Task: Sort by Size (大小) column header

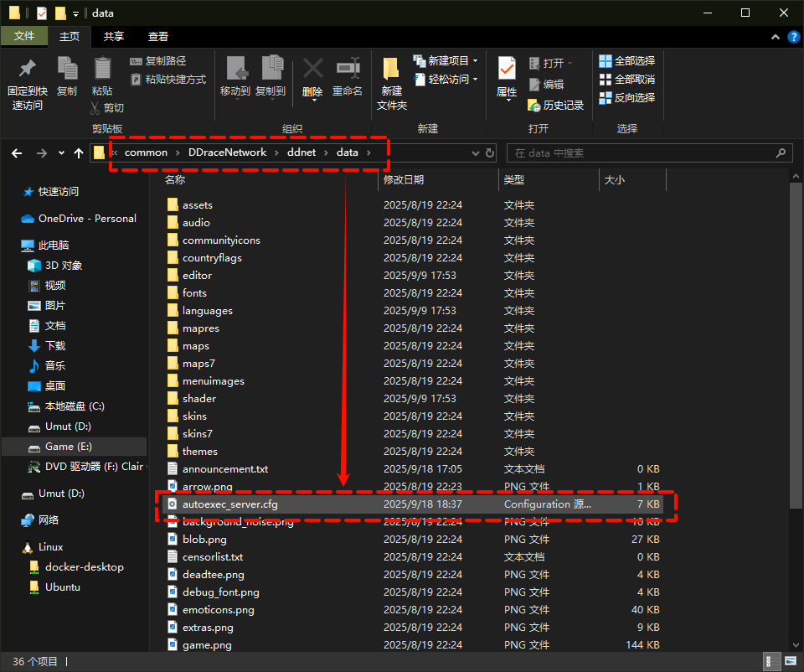Action: (632, 179)
